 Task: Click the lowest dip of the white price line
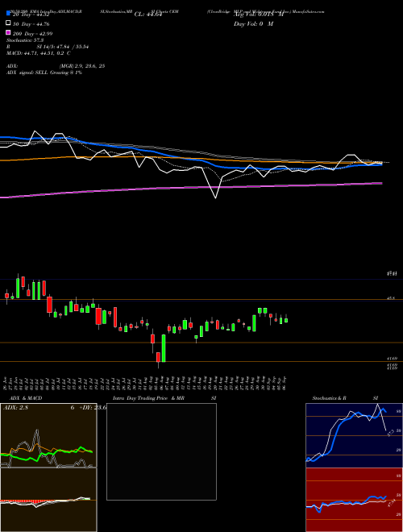click(215, 197)
